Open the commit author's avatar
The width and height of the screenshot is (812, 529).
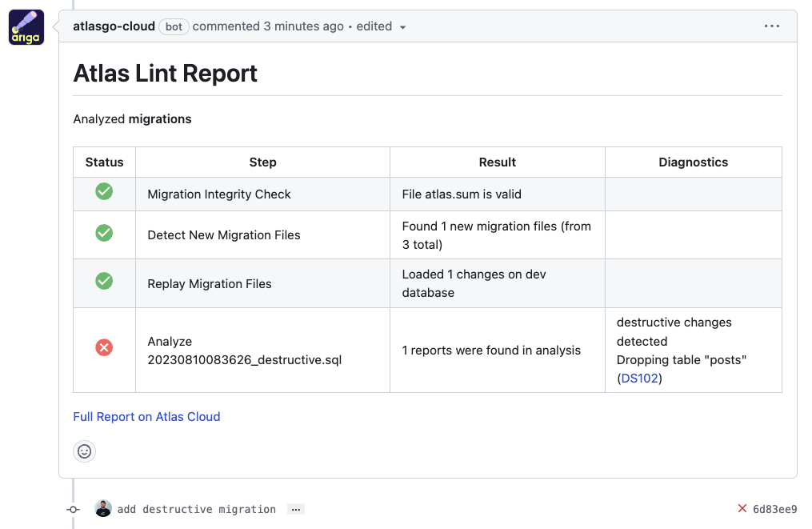click(103, 509)
